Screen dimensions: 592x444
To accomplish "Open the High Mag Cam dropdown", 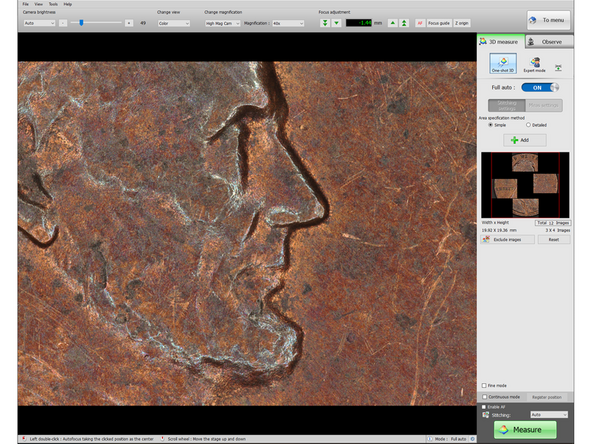I will 222,23.
